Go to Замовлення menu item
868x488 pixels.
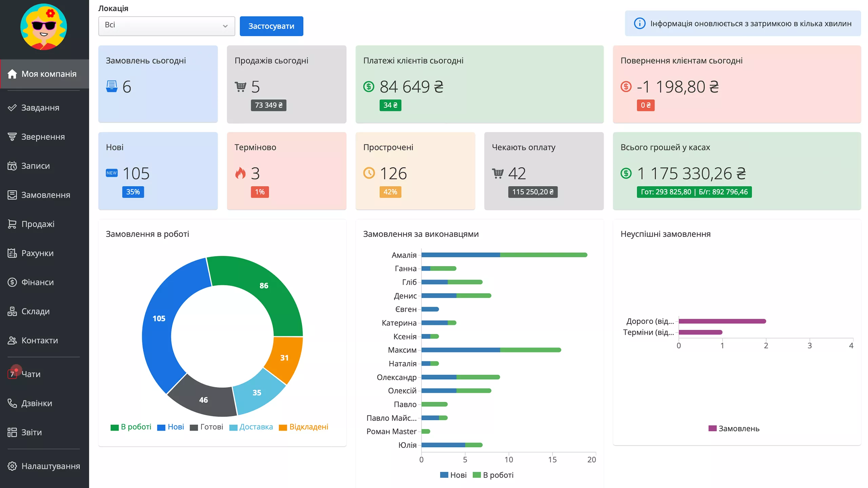tap(45, 195)
